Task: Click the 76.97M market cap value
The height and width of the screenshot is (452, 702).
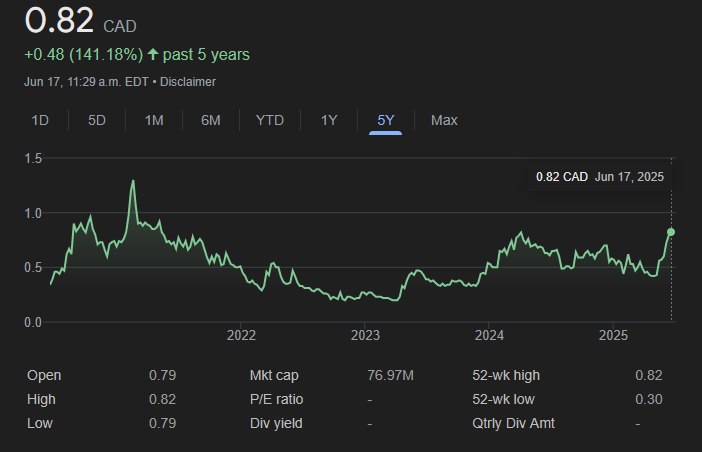Action: (x=390, y=375)
